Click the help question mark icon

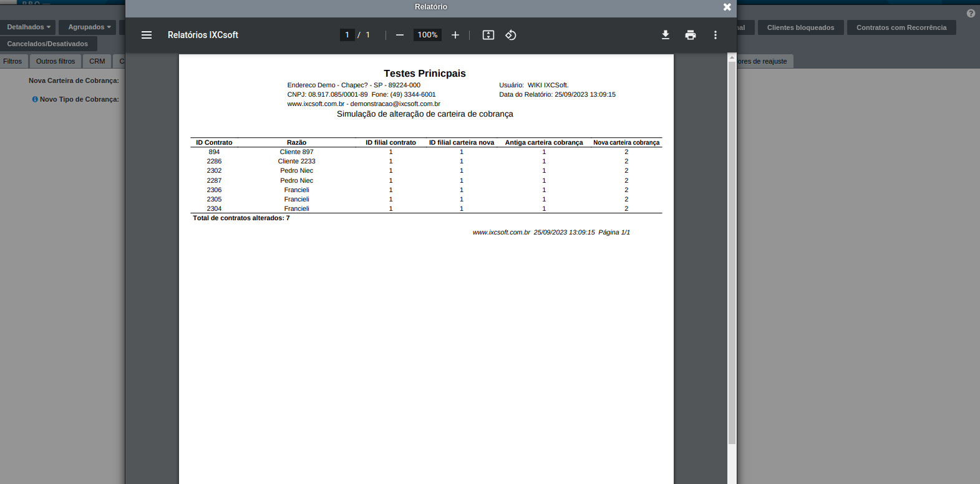click(x=971, y=13)
